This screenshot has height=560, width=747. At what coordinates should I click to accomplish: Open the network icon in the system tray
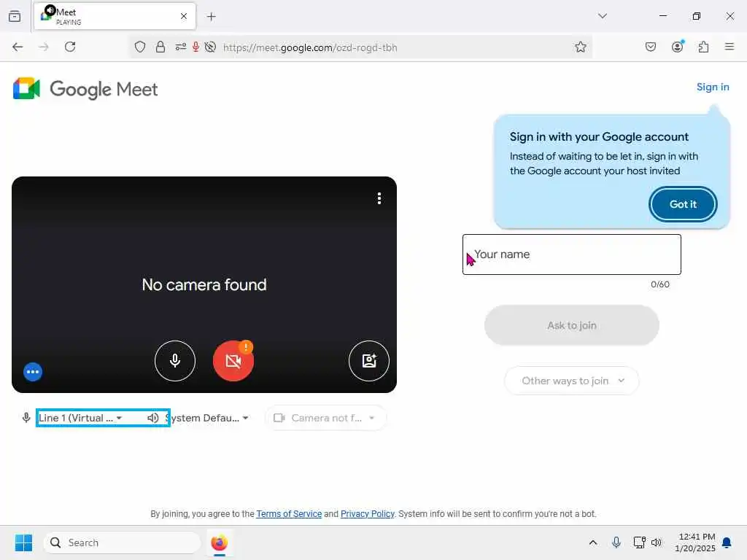tap(639, 542)
